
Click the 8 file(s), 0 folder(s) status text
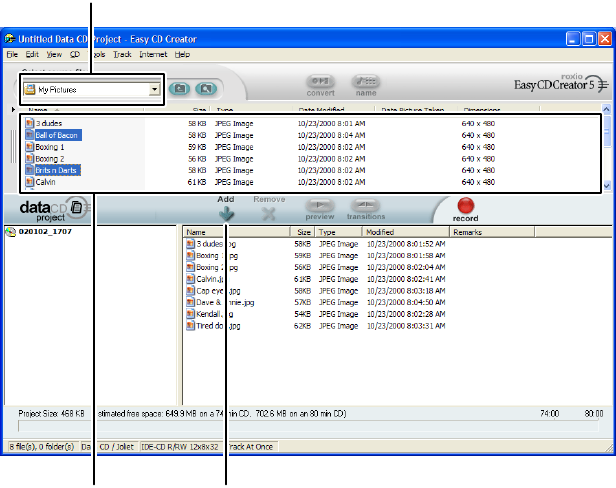[42, 447]
